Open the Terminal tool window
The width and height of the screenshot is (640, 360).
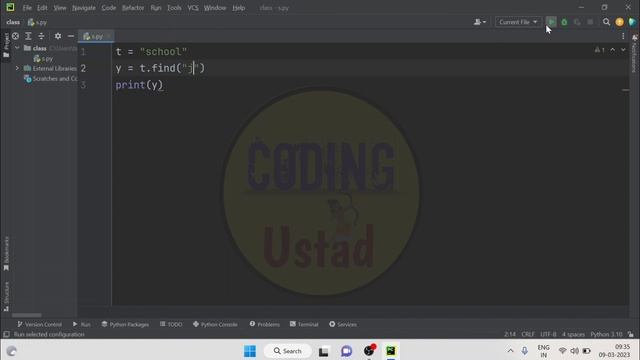[304, 324]
